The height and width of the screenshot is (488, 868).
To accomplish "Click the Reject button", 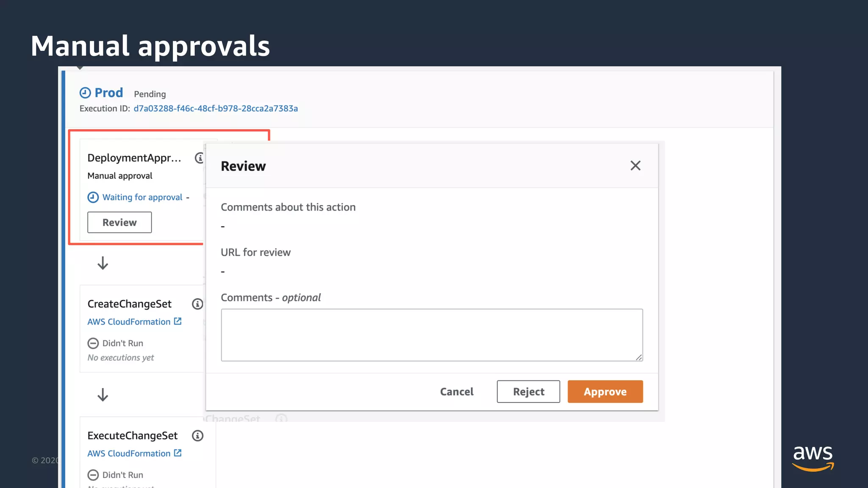I will pos(528,391).
